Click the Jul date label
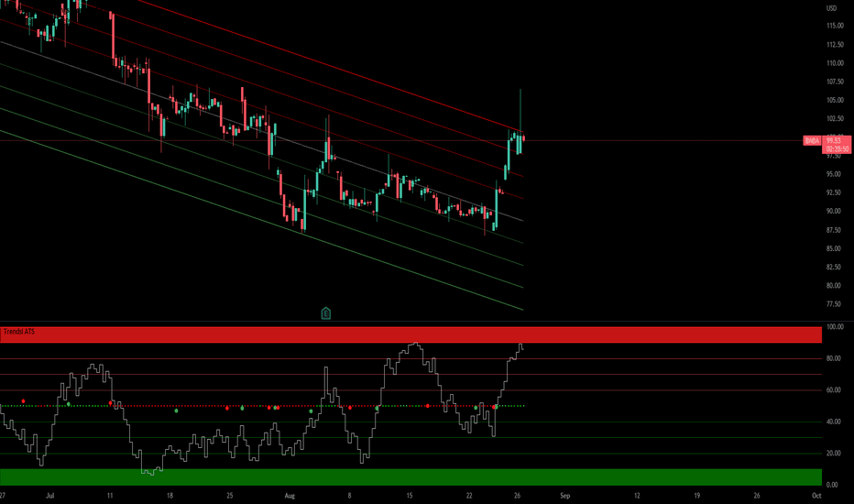 pyautogui.click(x=50, y=496)
